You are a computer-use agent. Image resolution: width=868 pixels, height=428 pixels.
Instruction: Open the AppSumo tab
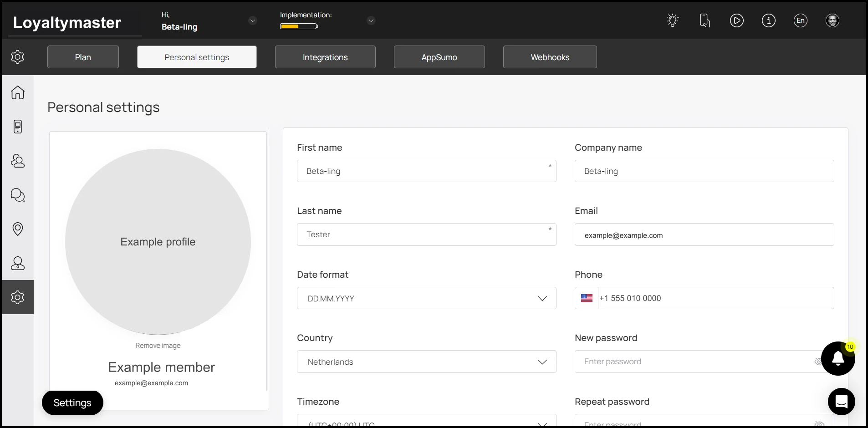pyautogui.click(x=439, y=57)
